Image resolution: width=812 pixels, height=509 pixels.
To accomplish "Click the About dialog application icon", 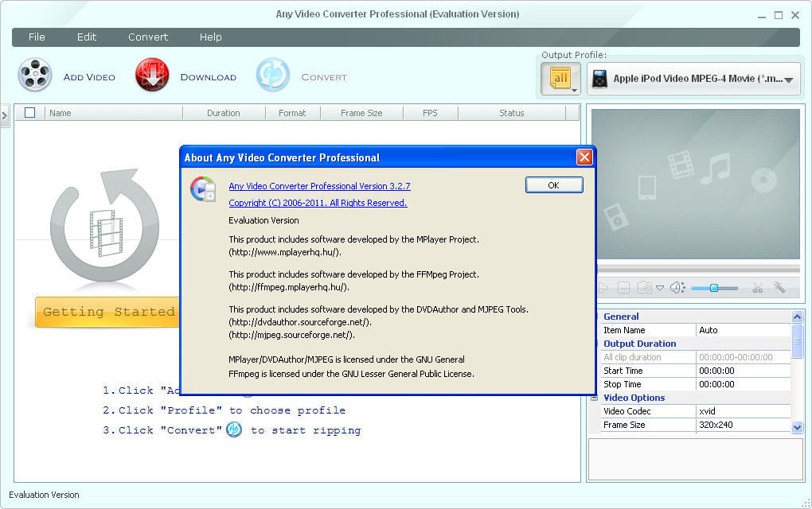I will click(203, 188).
